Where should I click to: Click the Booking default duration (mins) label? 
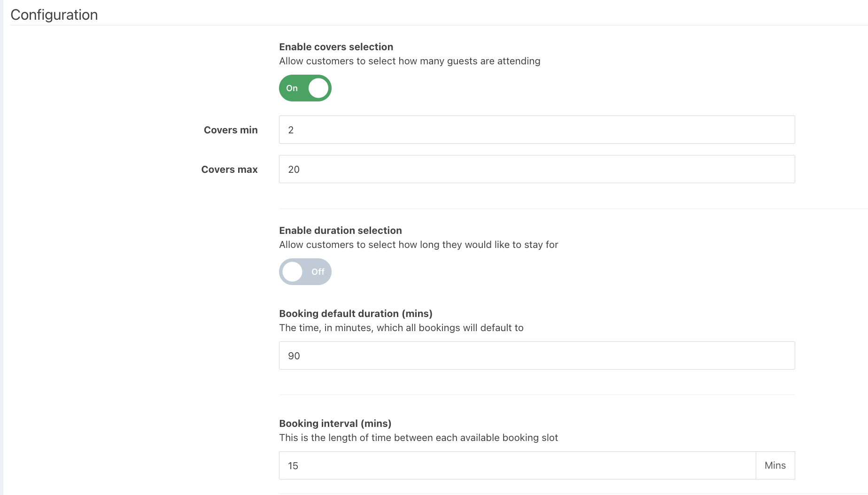pyautogui.click(x=356, y=314)
